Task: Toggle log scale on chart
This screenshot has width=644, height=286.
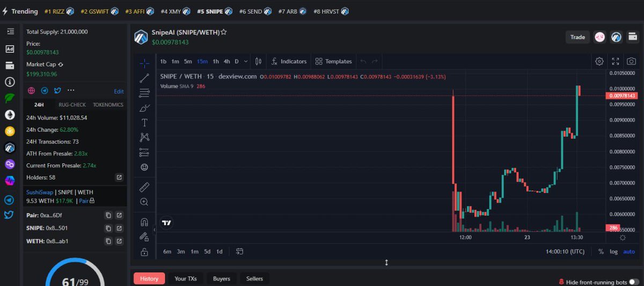Action: click(x=613, y=252)
